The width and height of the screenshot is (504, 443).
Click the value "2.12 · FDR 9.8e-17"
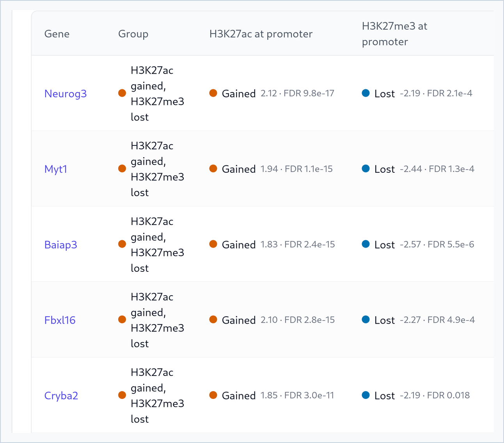297,94
